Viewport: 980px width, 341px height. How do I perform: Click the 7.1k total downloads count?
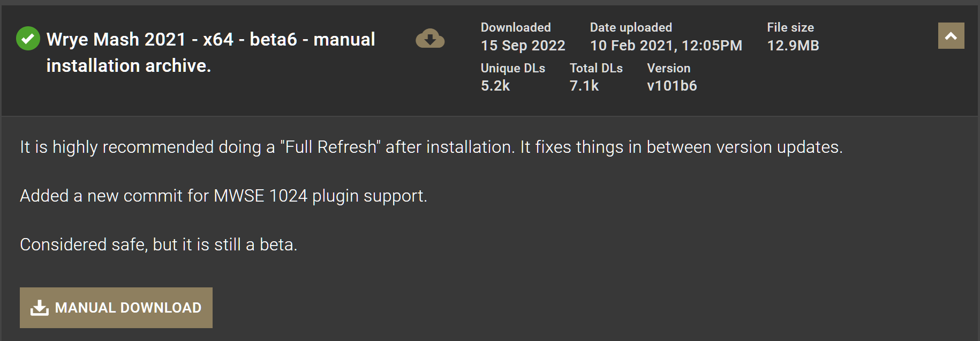point(584,86)
